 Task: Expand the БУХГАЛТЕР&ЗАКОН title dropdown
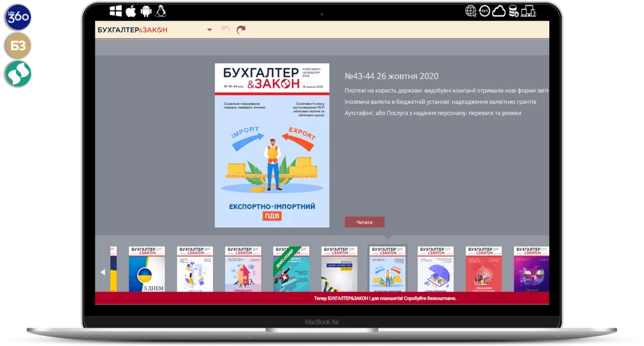tap(210, 30)
